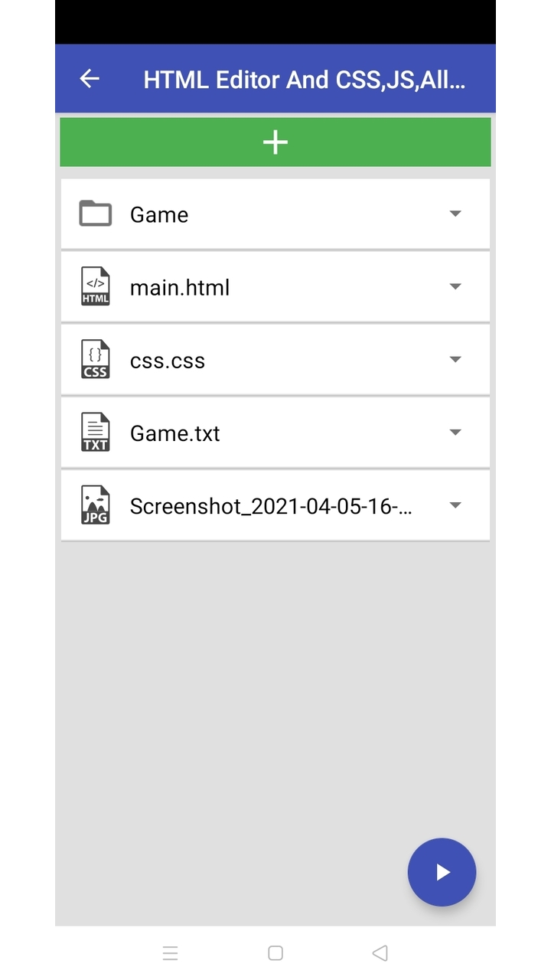Click the TXT icon next to Game.txt

pyautogui.click(x=95, y=432)
